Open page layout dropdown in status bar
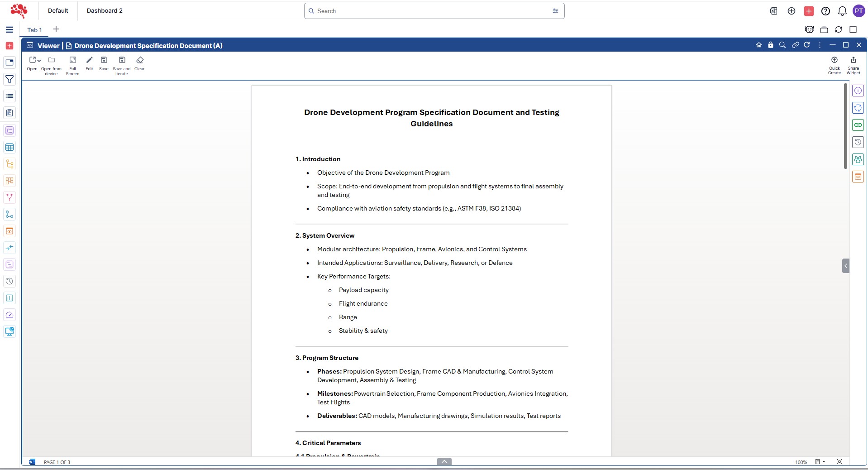 pos(820,462)
